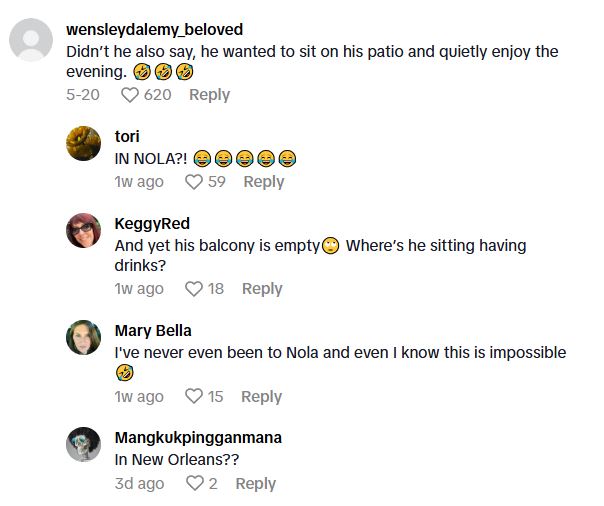This screenshot has width=604, height=506.
Task: Open Mangkukpingganmana username link
Action: click(198, 438)
